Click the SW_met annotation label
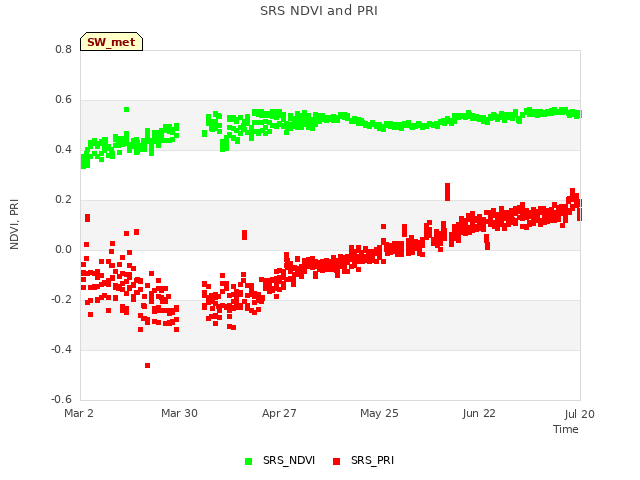Viewport: 640px width, 480px height. pyautogui.click(x=111, y=42)
